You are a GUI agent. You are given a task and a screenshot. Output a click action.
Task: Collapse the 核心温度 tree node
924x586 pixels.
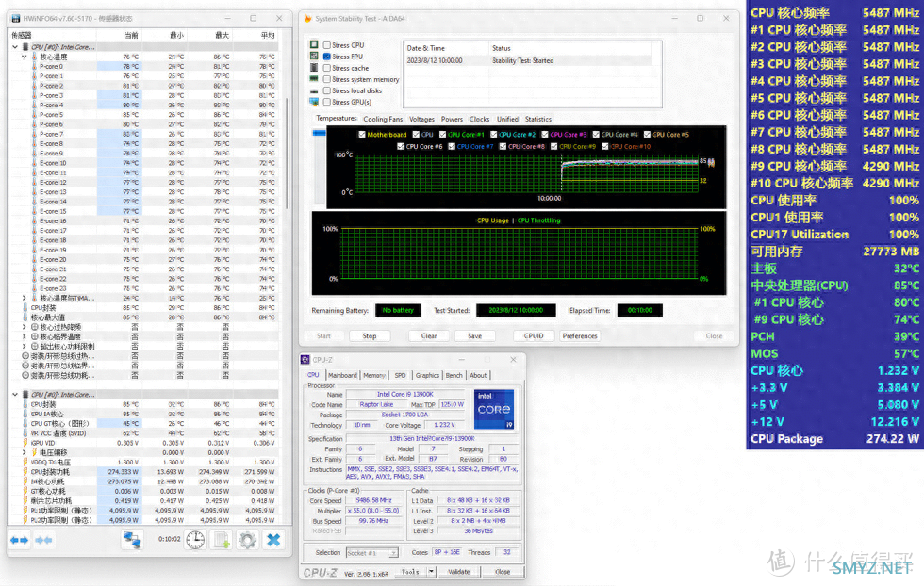click(x=25, y=57)
